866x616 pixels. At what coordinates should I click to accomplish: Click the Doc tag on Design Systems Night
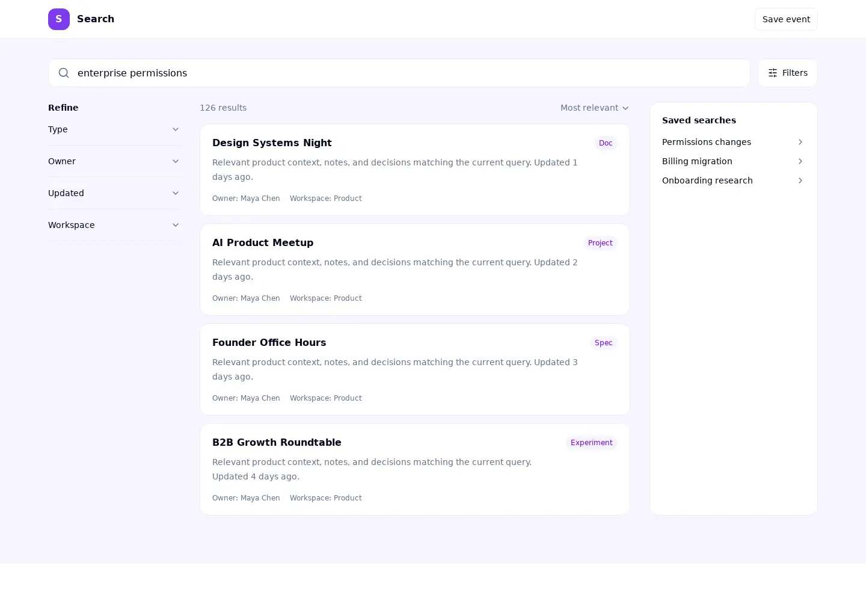(x=606, y=143)
